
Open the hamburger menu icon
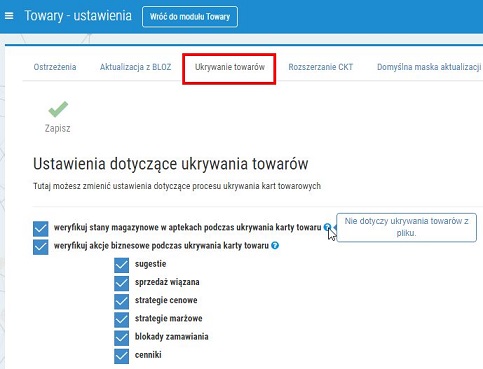coord(9,16)
